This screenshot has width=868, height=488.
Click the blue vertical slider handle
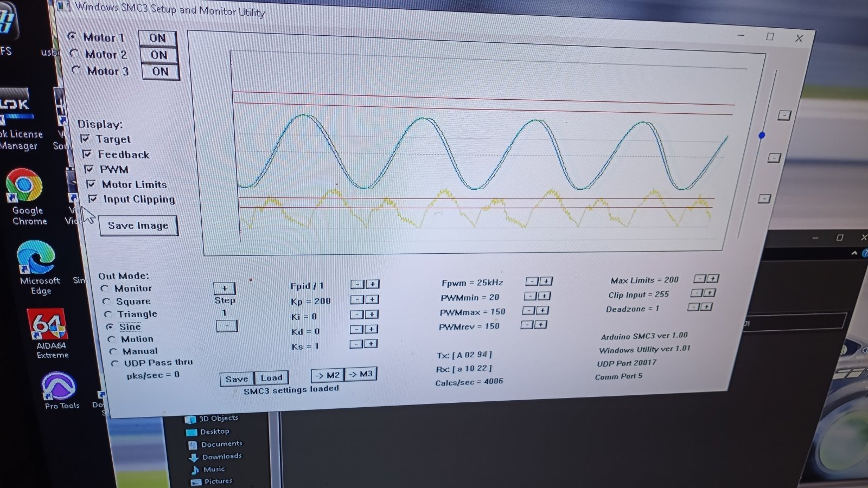tap(762, 135)
